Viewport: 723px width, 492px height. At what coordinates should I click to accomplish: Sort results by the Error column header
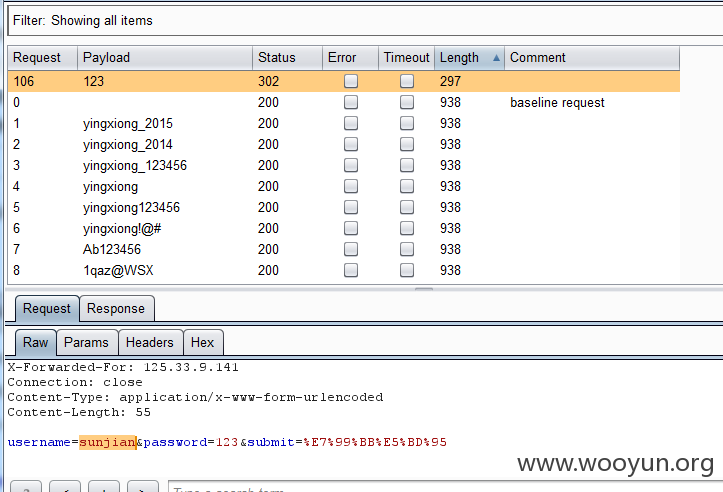pyautogui.click(x=350, y=58)
